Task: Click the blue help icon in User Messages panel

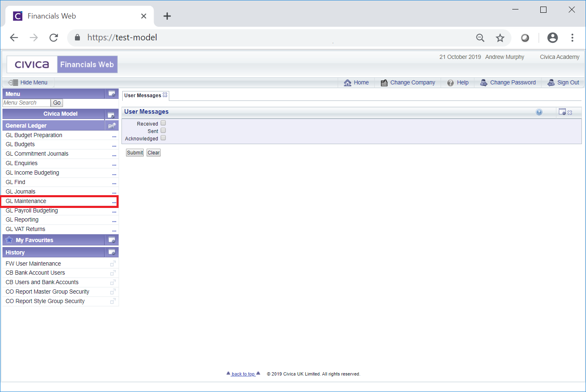Action: pos(539,112)
